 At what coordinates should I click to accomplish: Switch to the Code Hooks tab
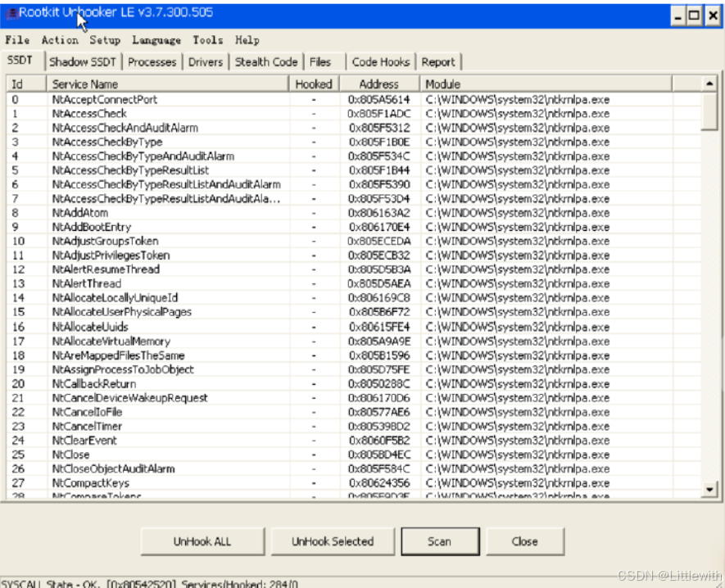pos(381,62)
